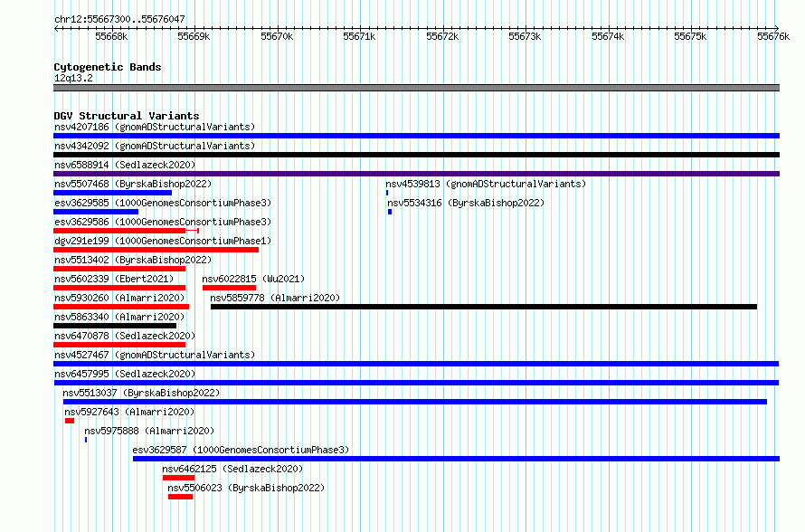Click the gray 12q13.2 cytogenetic band bar
Viewport: 805px width, 532px height.
[416, 88]
